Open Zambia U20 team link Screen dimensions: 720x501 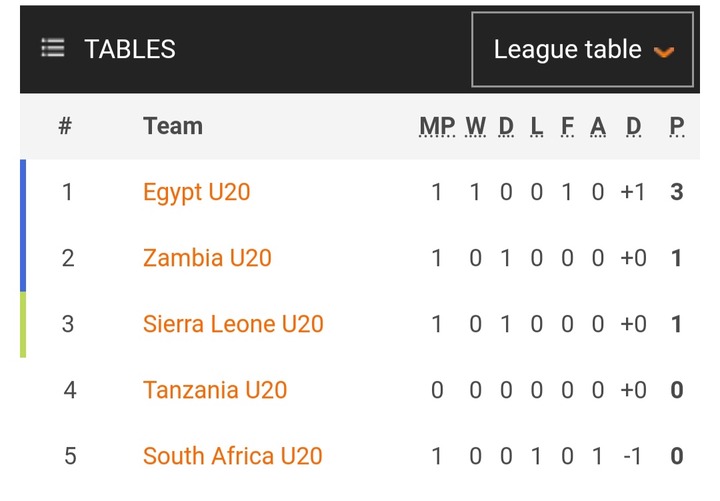coord(207,258)
